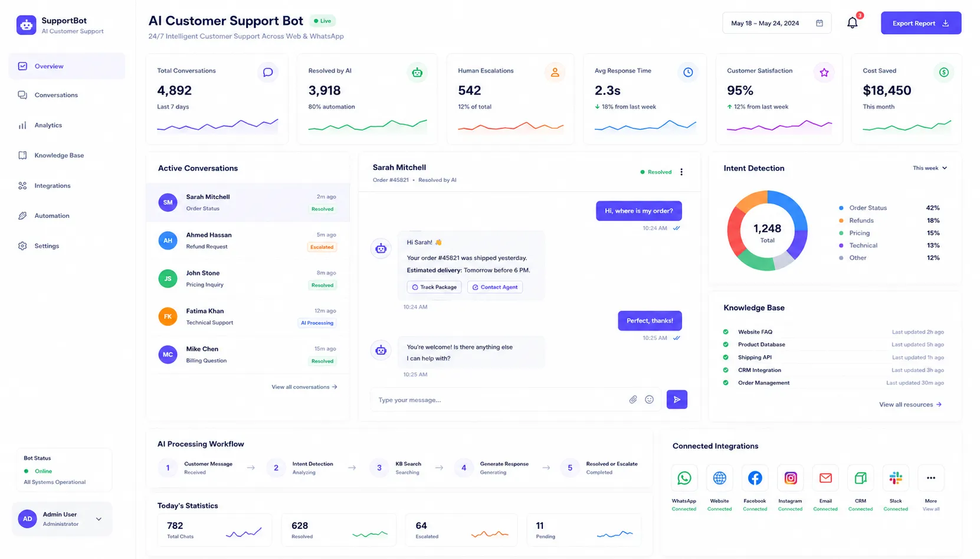This screenshot has width=980, height=559.
Task: Select Mike Chen Billing Question conversation
Action: [248, 355]
